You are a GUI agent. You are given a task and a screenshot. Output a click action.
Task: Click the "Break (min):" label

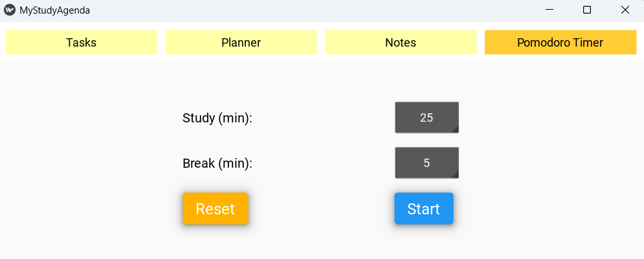pyautogui.click(x=217, y=164)
